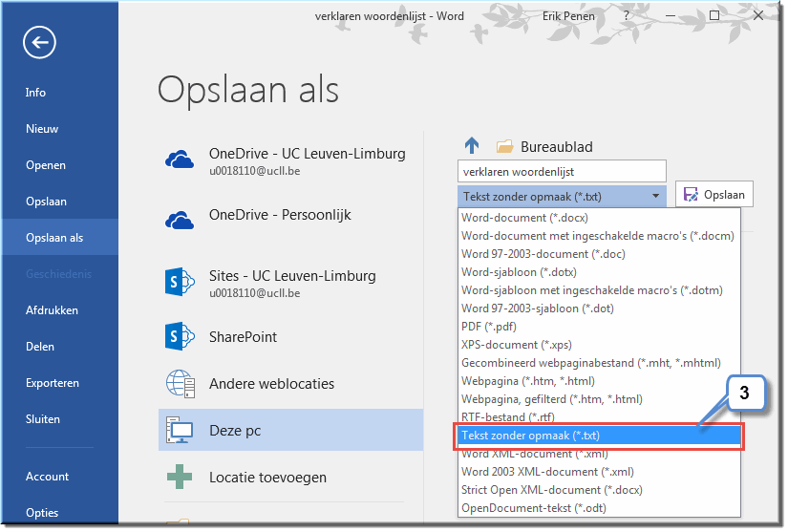Click Sluiten in the sidebar
Viewport: 788px width, 532px height.
pos(43,418)
